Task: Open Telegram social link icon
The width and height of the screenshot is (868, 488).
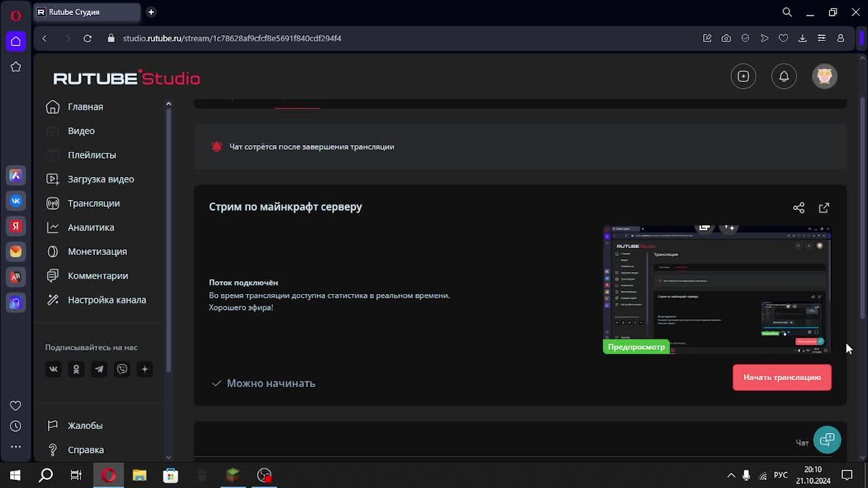Action: 99,369
